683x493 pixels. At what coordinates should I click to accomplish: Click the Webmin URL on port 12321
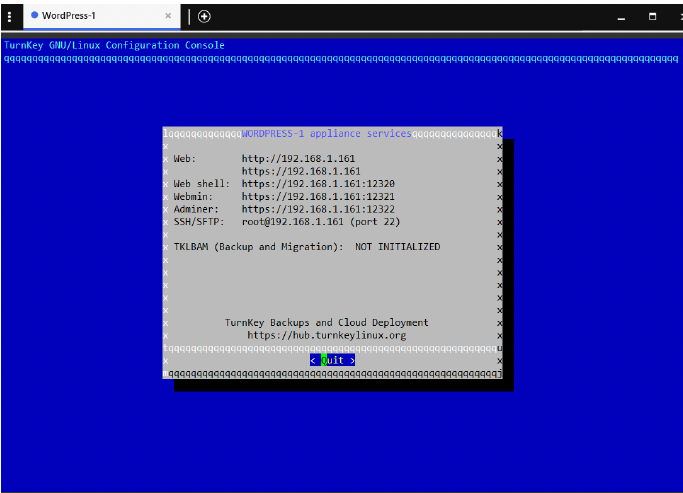[318, 197]
